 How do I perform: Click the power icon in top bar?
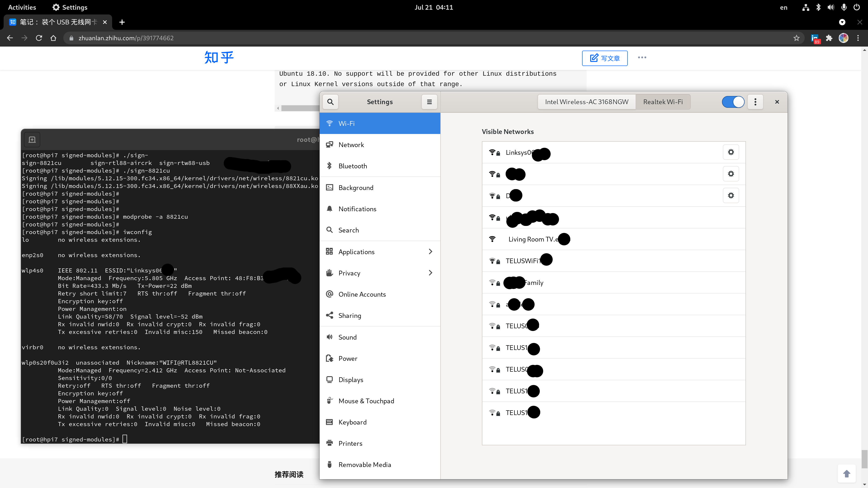pos(856,7)
